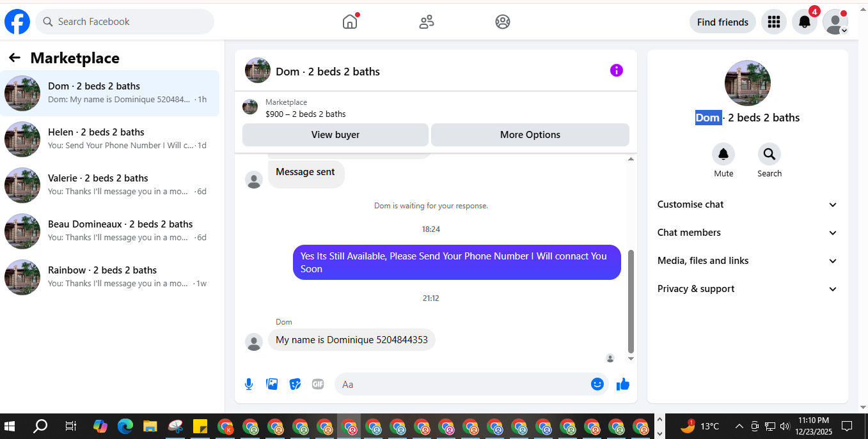Expand the Customise chat section
This screenshot has height=439, width=868.
point(748,204)
